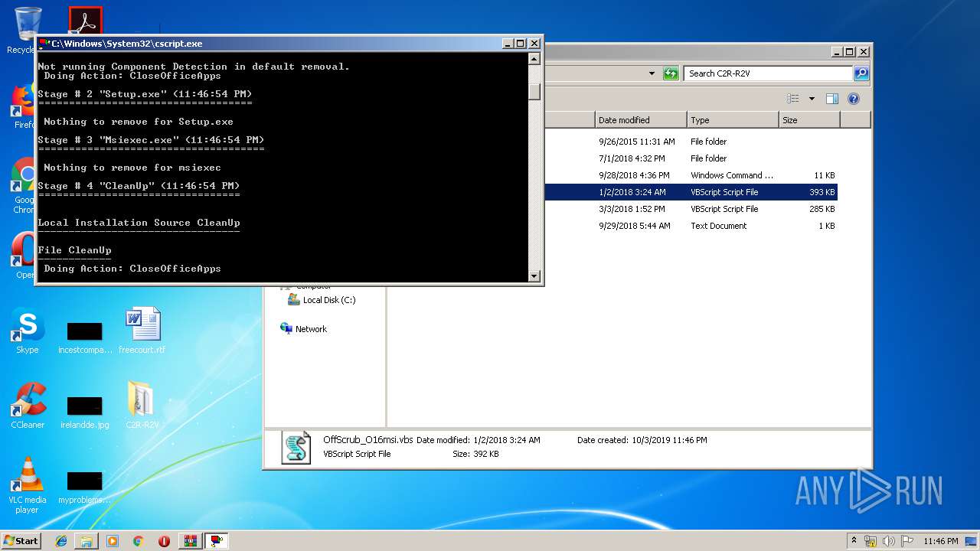Select the folder dated 7/1/2018
The width and height of the screenshot is (980, 551).
point(691,158)
